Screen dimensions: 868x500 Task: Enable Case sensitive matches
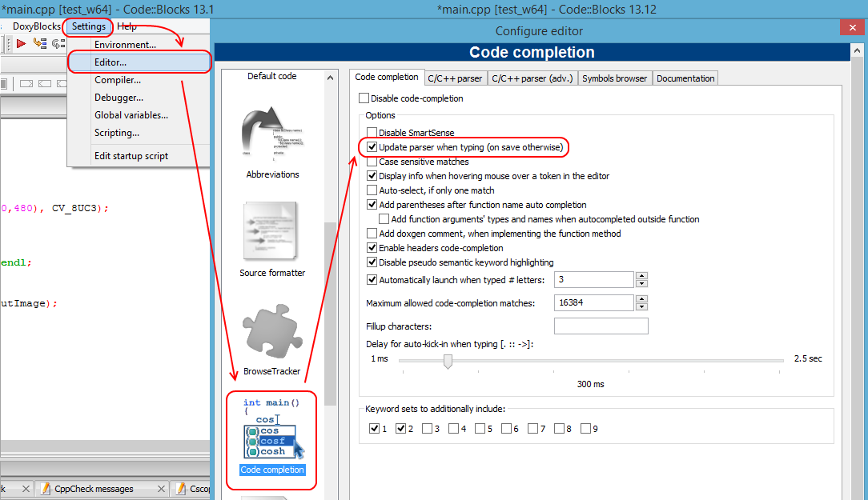coord(372,162)
